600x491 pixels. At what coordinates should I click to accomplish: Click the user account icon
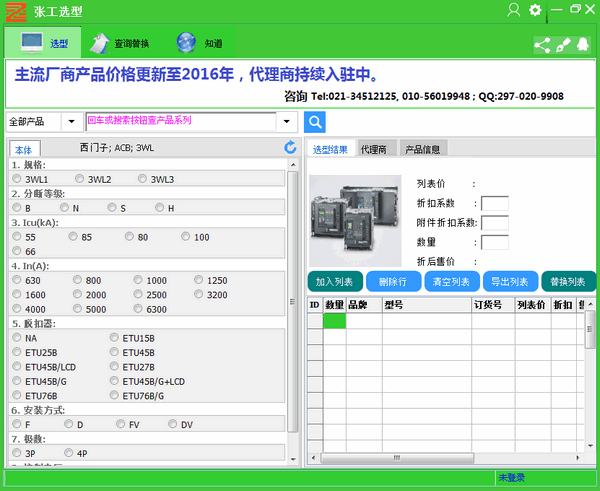[x=514, y=10]
